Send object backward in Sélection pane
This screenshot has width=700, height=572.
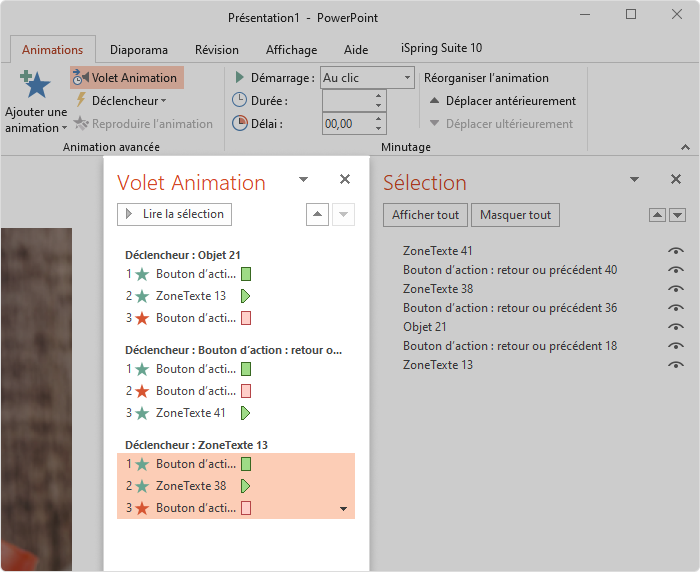(678, 215)
